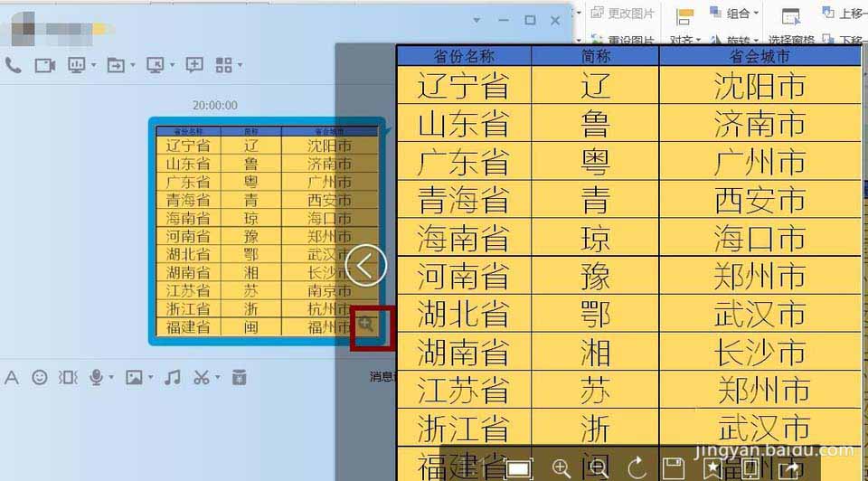Start a voice call with the phone icon
Screen dimensions: 868x481
click(14, 65)
